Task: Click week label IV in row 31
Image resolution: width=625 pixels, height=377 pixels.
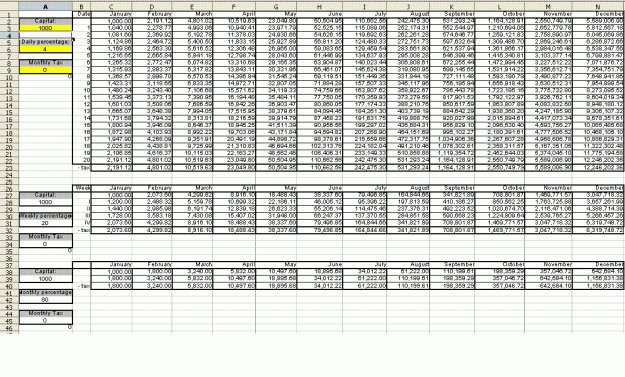Action: (x=82, y=223)
